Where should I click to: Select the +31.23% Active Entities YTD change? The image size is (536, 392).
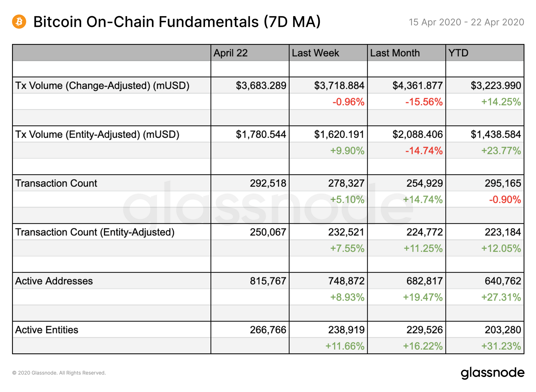[501, 346]
